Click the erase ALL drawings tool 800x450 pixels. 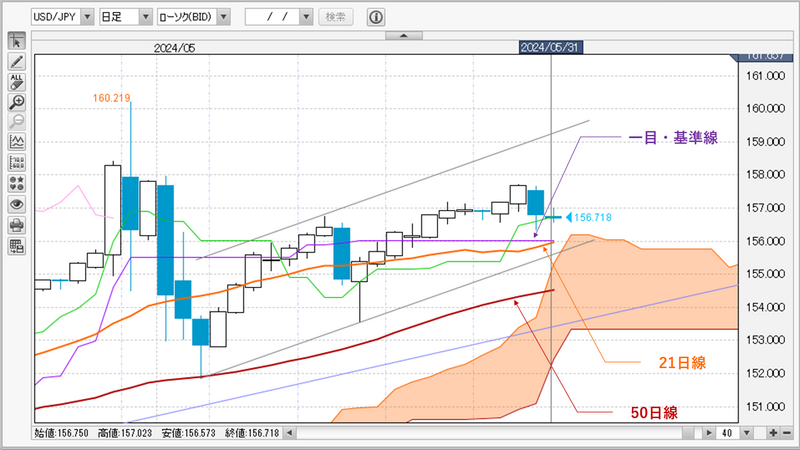[x=16, y=82]
